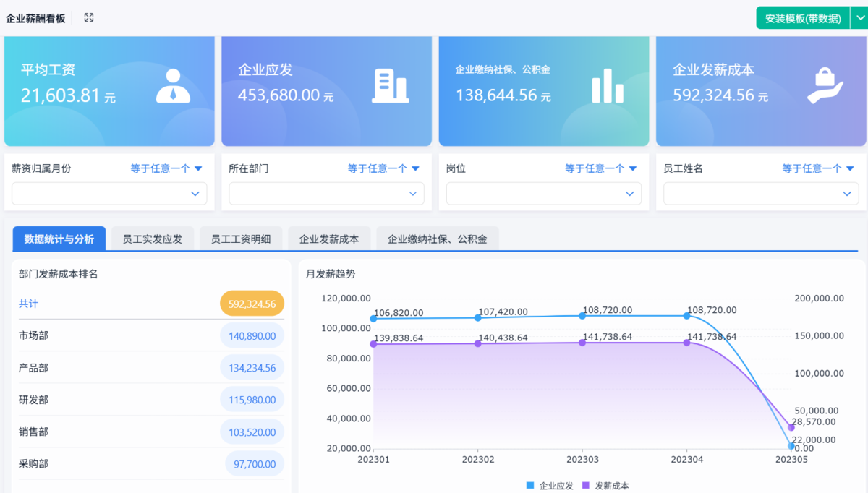Click the 共计 total value 592,324.56
The height and width of the screenshot is (493, 868).
pyautogui.click(x=252, y=304)
